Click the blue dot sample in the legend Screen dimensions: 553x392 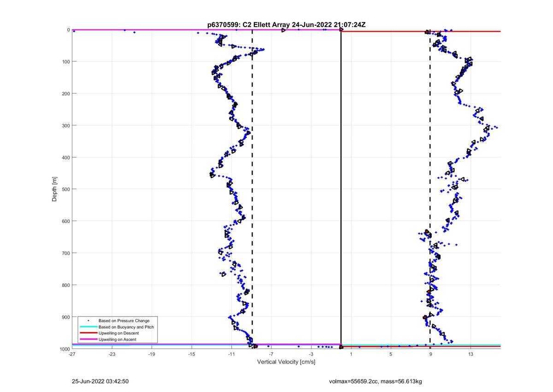[88, 321]
